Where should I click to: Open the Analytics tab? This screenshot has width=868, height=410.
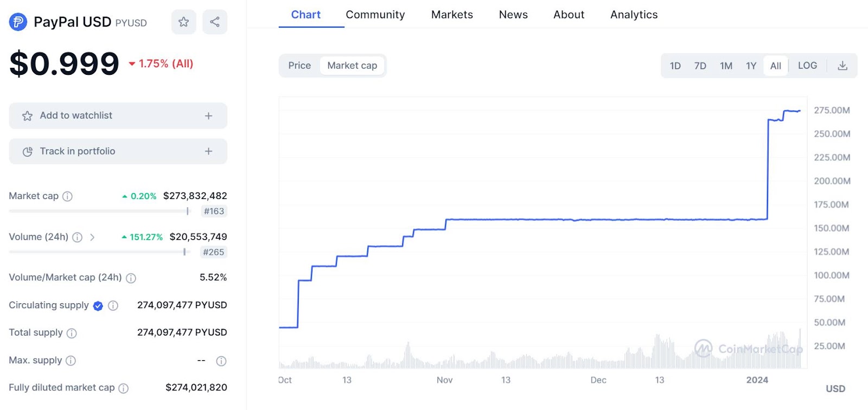tap(634, 15)
